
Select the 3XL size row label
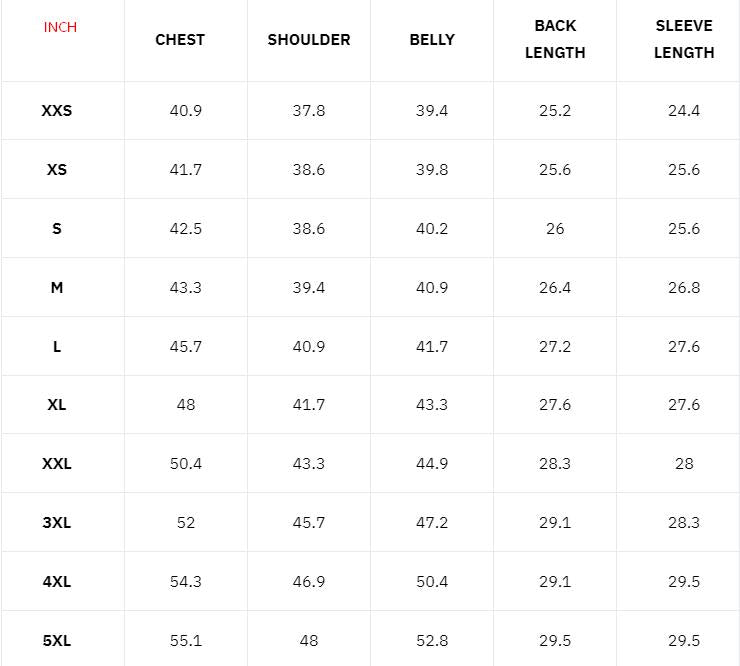(57, 523)
